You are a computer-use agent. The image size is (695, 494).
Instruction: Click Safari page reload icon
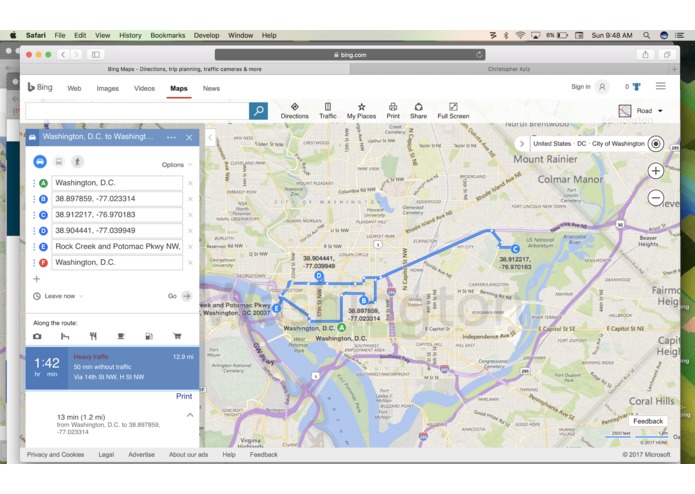pos(479,54)
